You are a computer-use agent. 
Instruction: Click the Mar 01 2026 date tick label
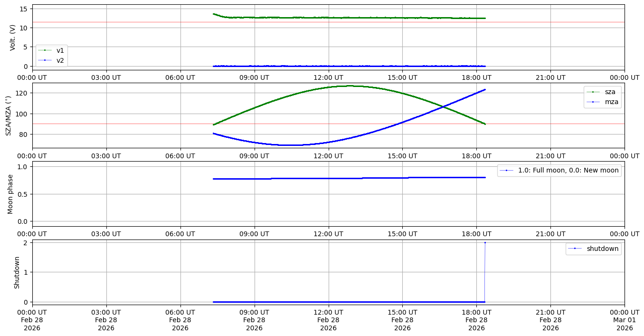tap(624, 320)
